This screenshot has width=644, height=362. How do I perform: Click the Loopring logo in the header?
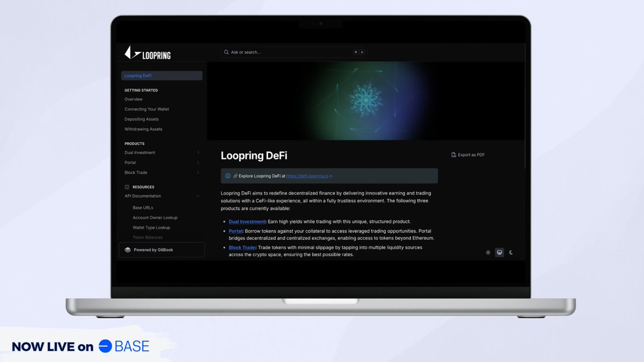(148, 53)
